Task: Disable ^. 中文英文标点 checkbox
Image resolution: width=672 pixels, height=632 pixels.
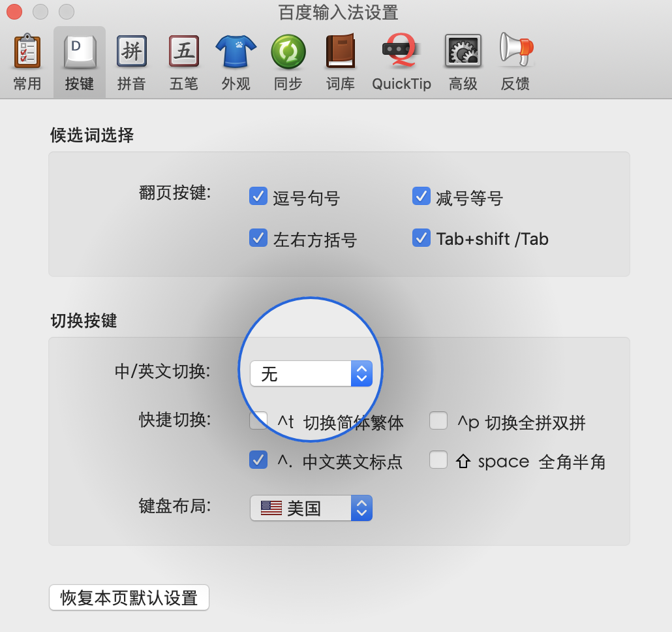Action: pos(258,460)
